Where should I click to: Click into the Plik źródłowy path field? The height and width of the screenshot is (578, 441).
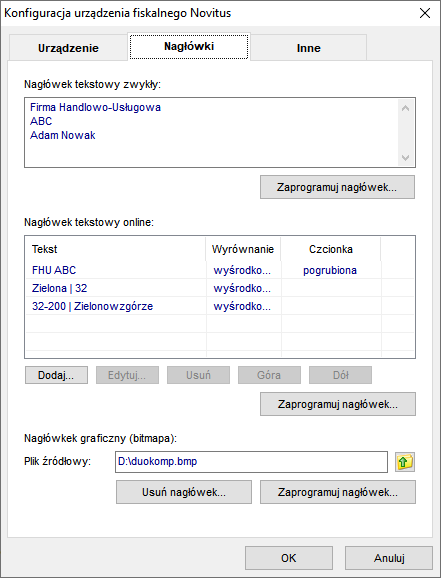pos(251,462)
